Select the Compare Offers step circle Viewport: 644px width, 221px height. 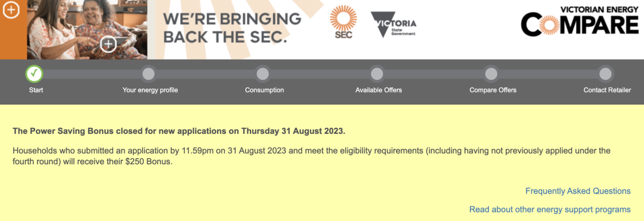[491, 74]
